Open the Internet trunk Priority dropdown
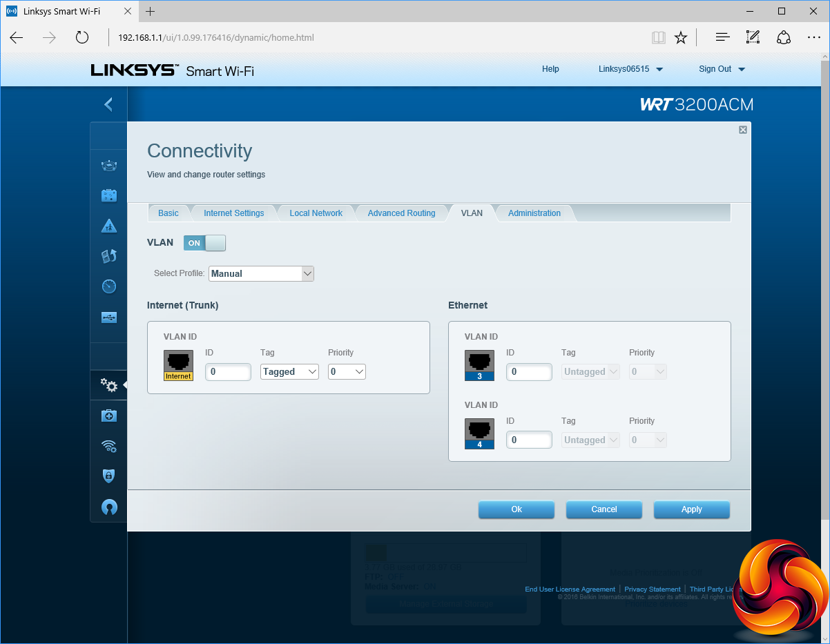The height and width of the screenshot is (644, 830). [x=347, y=372]
